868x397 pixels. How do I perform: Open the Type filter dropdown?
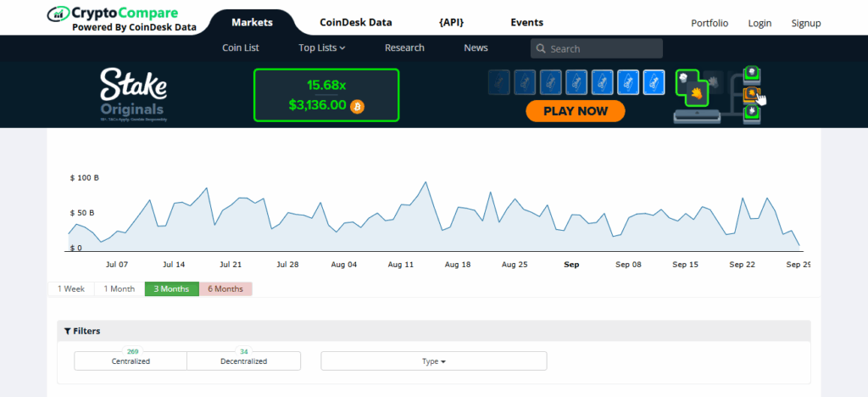coord(433,361)
